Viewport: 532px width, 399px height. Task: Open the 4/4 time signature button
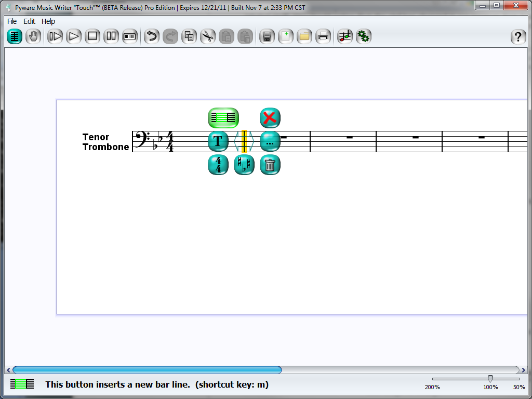click(x=218, y=165)
